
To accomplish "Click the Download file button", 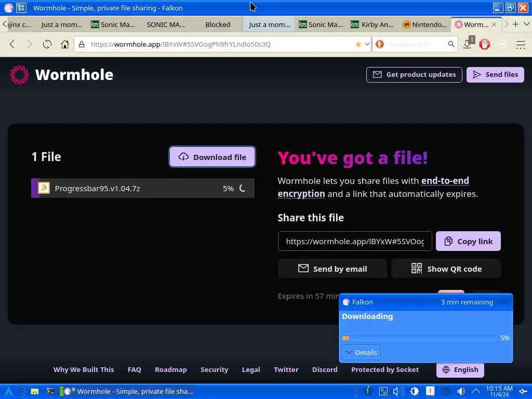I will 212,157.
